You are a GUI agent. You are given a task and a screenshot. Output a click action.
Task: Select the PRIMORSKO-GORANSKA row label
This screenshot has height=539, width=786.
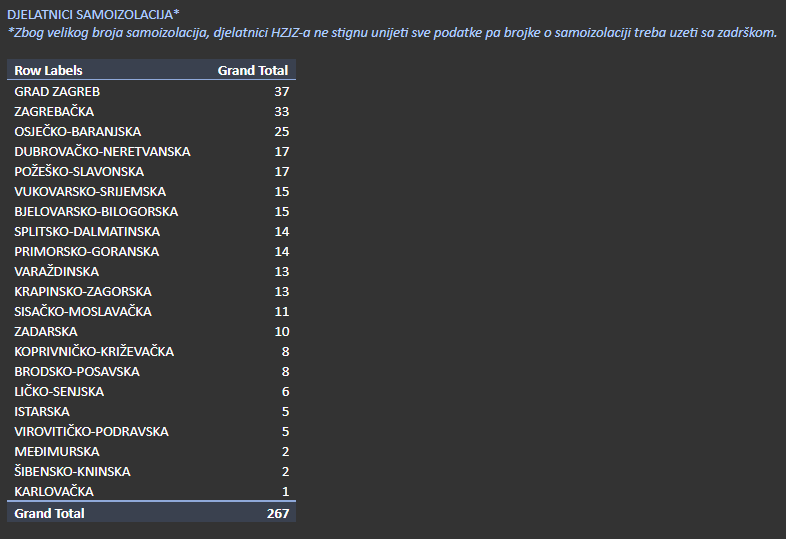pos(86,251)
